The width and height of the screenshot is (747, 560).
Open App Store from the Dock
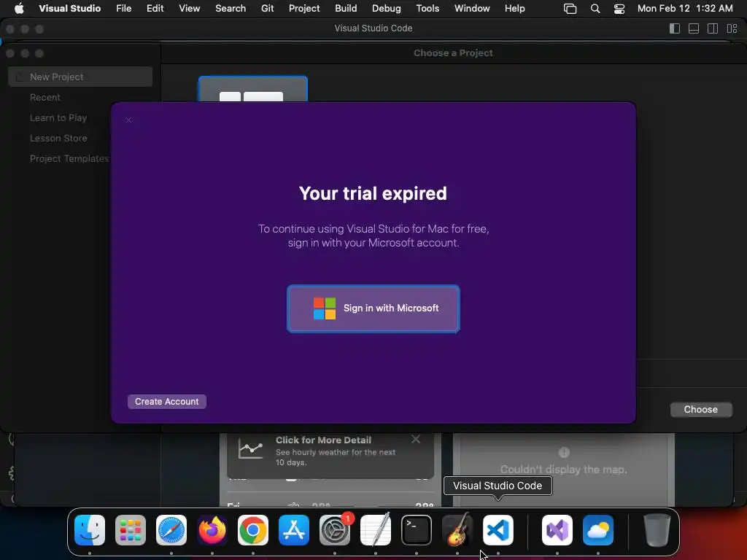tap(294, 530)
